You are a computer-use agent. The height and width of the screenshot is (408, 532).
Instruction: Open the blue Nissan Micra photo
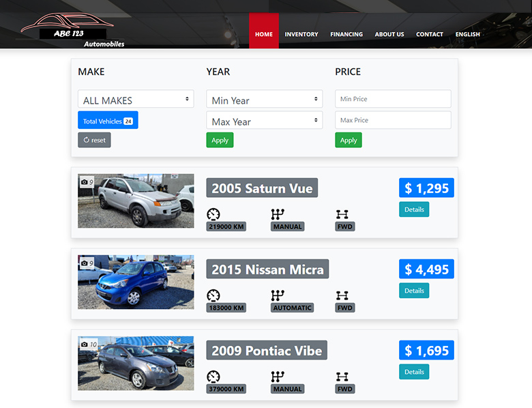[x=136, y=282]
